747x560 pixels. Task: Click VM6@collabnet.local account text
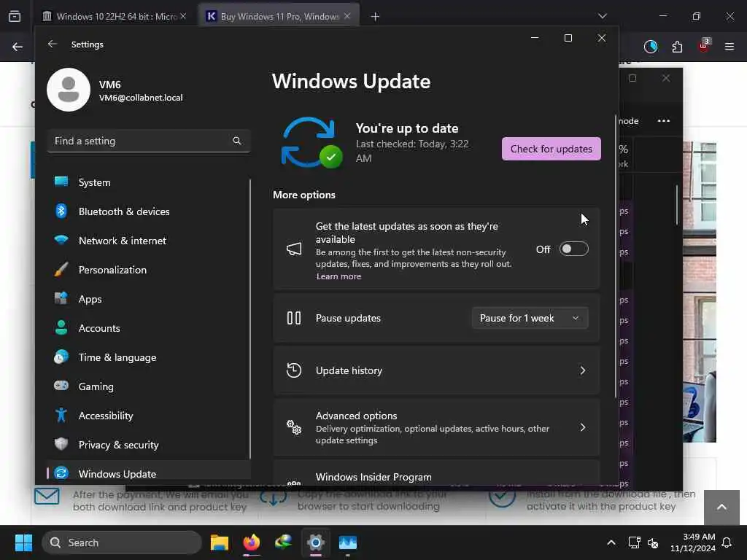click(x=141, y=98)
